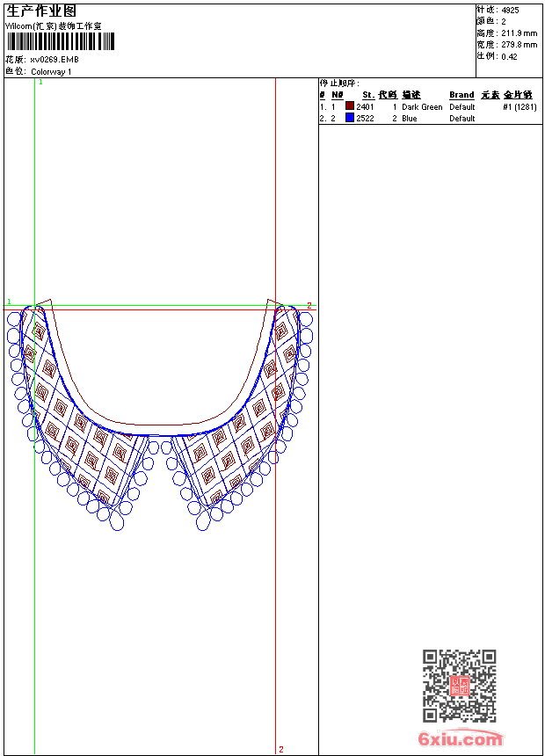The height and width of the screenshot is (756, 545).
Task: Click the #1 (1281) sequin entry
Action: pyautogui.click(x=520, y=107)
